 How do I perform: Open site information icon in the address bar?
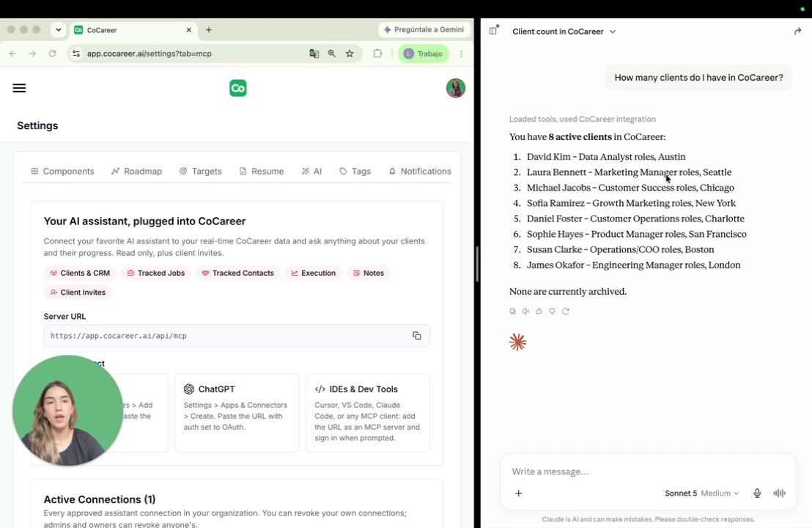(x=76, y=54)
